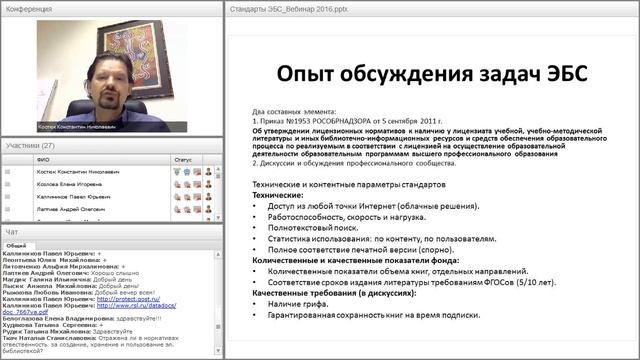
Task: Click third status icon for Каллиников Павел Юрьевич
Action: coord(197,197)
